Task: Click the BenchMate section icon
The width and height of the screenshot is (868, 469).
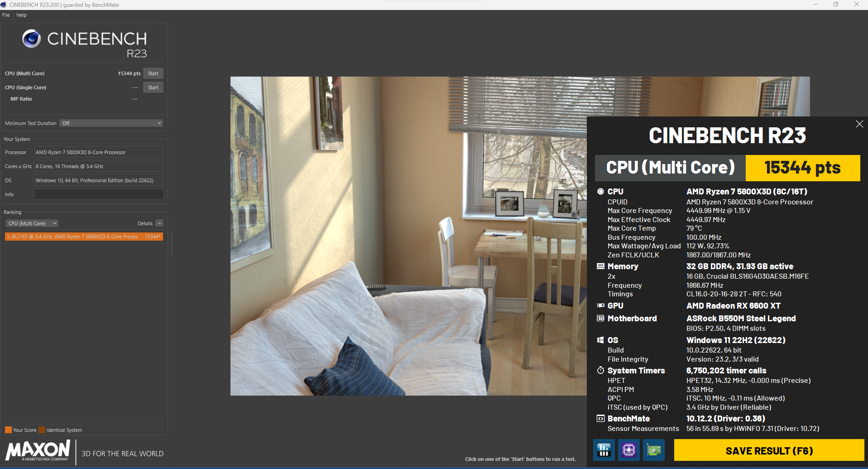Action: (x=600, y=419)
